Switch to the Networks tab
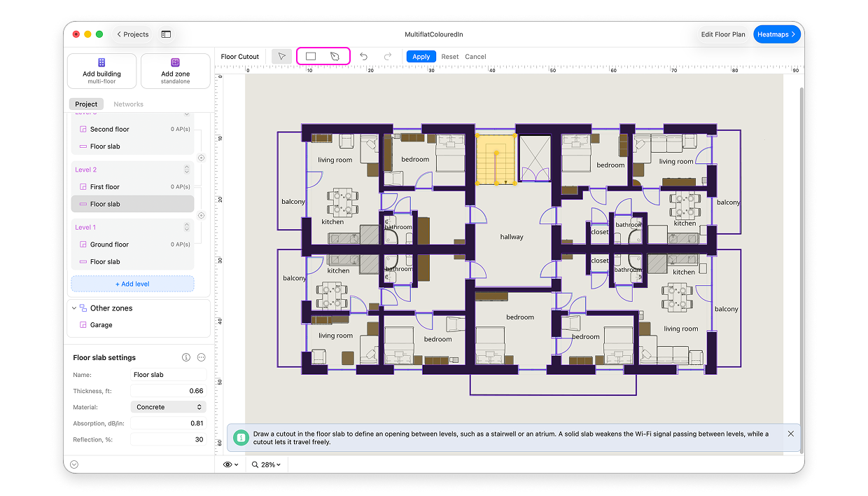The height and width of the screenshot is (496, 868). pyautogui.click(x=128, y=104)
